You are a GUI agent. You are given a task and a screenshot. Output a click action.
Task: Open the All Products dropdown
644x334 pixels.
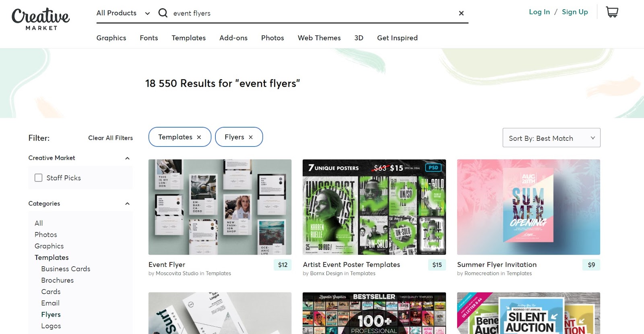click(123, 13)
